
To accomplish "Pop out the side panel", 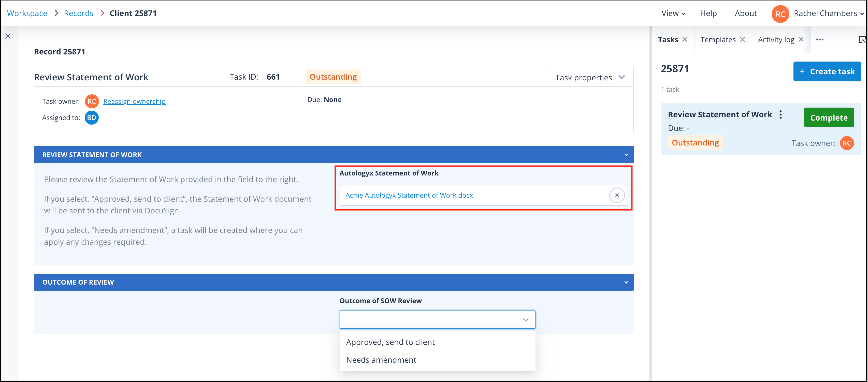I will 862,40.
